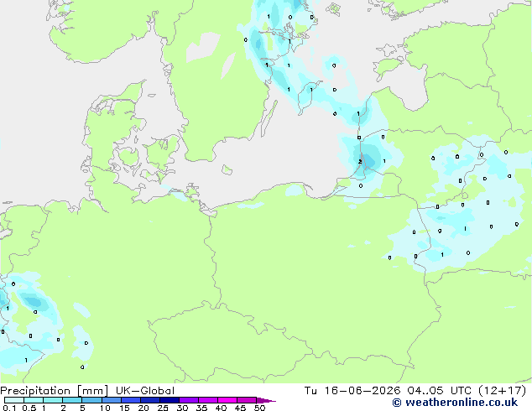Click the arrow tip above 50 mm
The image size is (532, 411).
click(x=266, y=400)
